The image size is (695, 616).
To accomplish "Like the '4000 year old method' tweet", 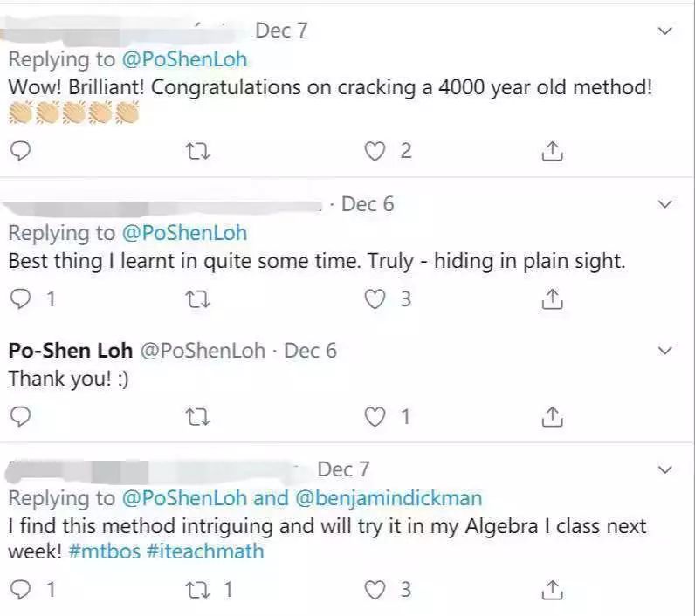I will pyautogui.click(x=375, y=152).
